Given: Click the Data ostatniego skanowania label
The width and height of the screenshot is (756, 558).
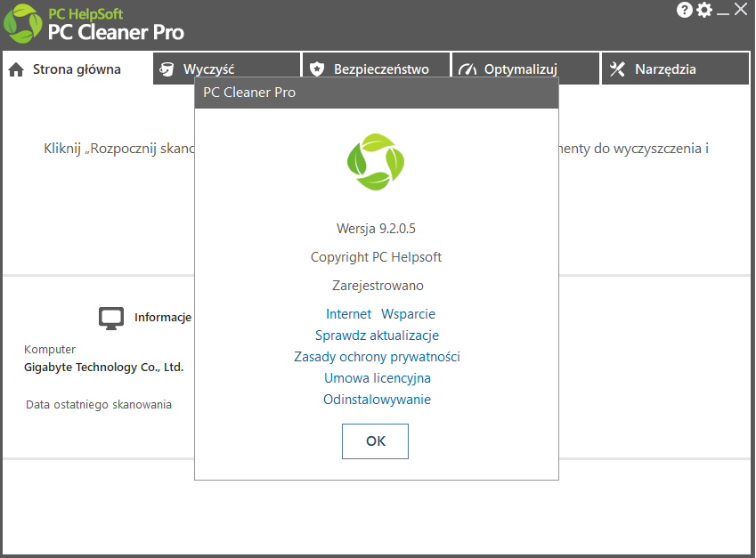Looking at the screenshot, I should pos(99,404).
